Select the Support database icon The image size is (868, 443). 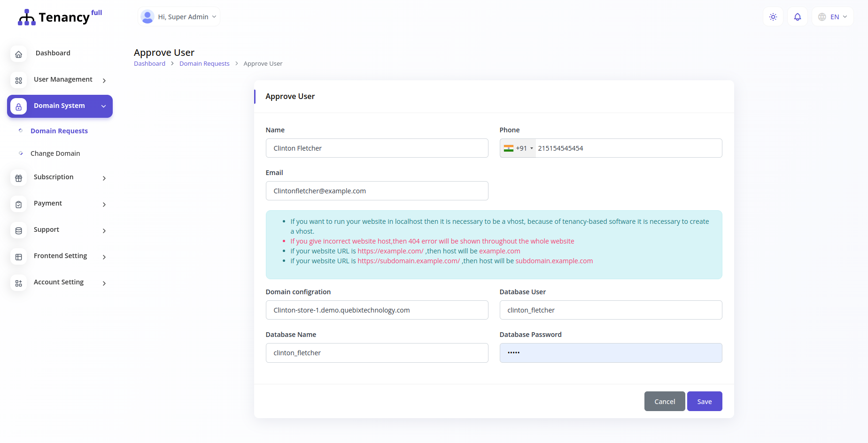18,230
